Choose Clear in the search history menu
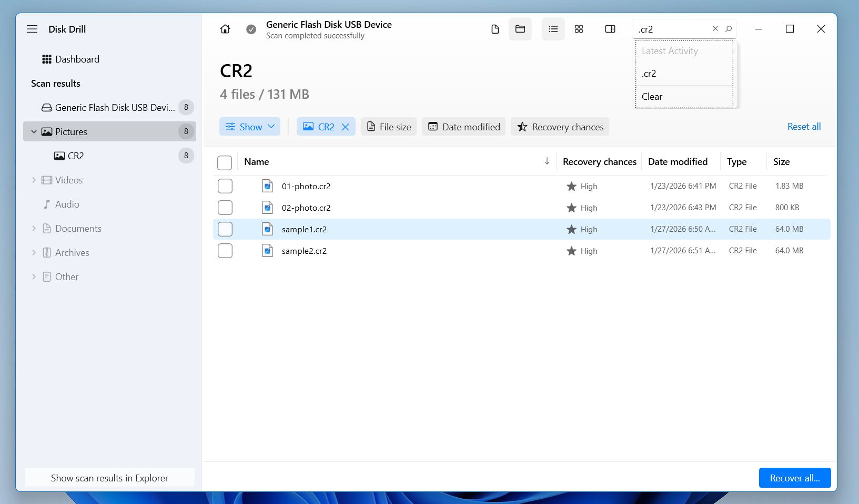 652,97
